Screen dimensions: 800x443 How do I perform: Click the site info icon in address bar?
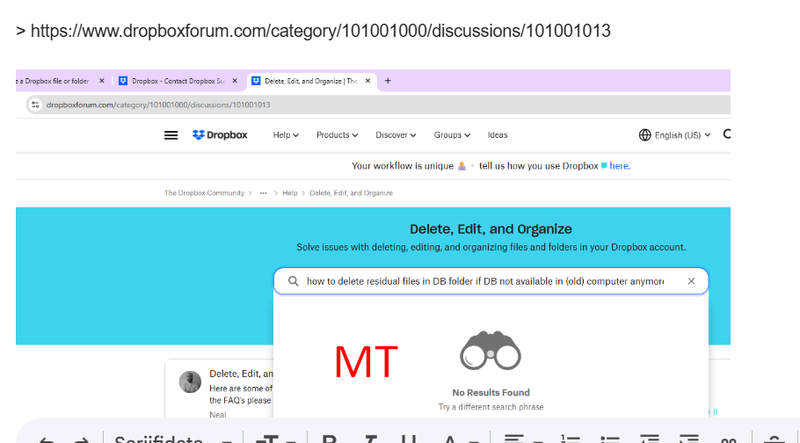click(x=35, y=105)
